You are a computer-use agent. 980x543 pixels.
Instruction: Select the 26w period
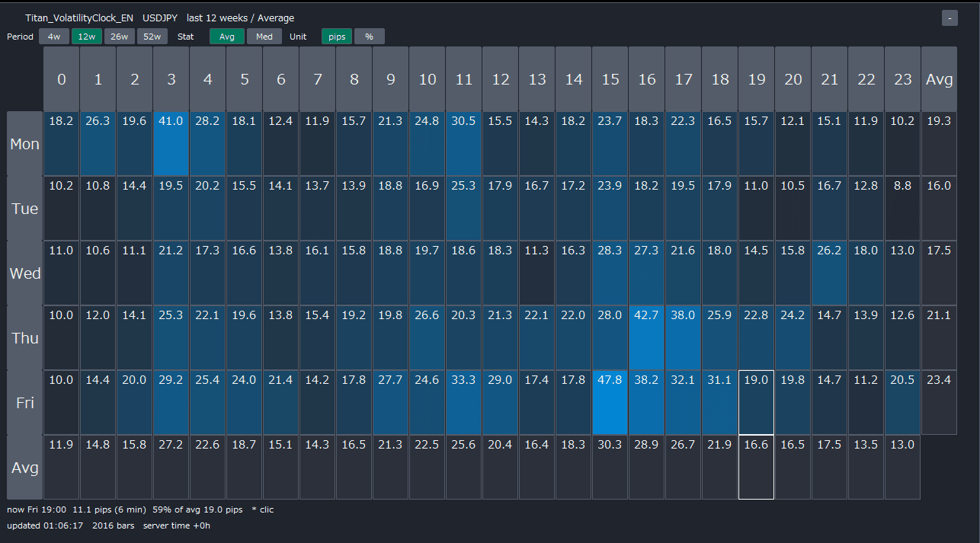coord(120,37)
